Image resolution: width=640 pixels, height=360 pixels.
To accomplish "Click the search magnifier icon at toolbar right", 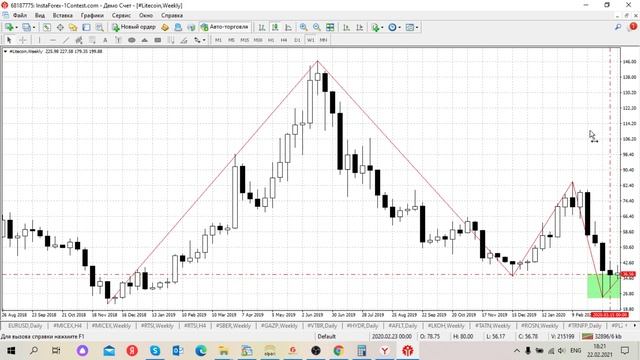I will 618,27.
